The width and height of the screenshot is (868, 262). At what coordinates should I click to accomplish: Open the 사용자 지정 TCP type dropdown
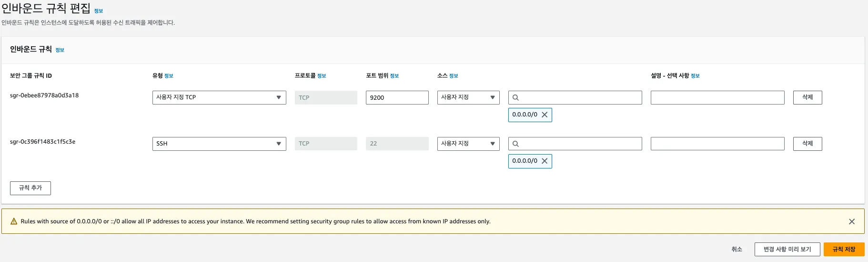219,98
